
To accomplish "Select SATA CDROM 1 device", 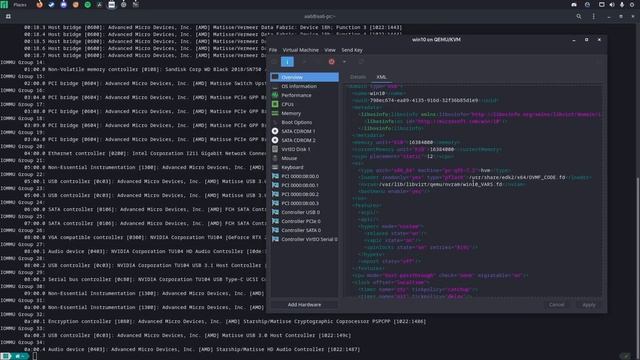I will [304, 131].
